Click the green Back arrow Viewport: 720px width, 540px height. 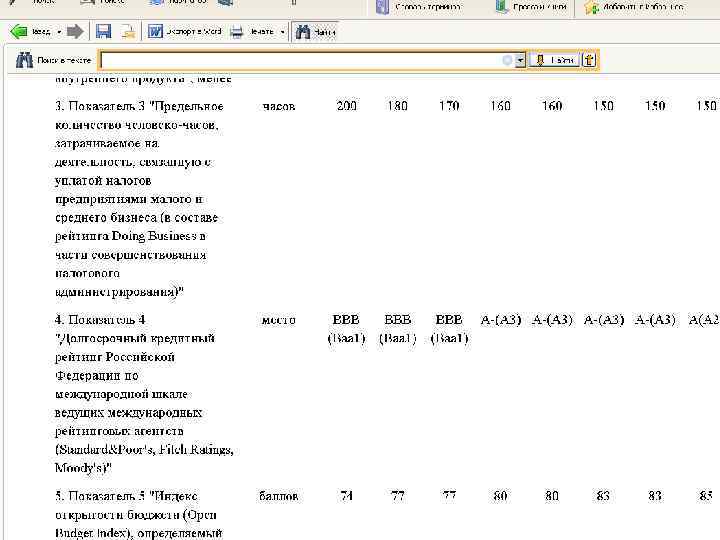(18, 32)
